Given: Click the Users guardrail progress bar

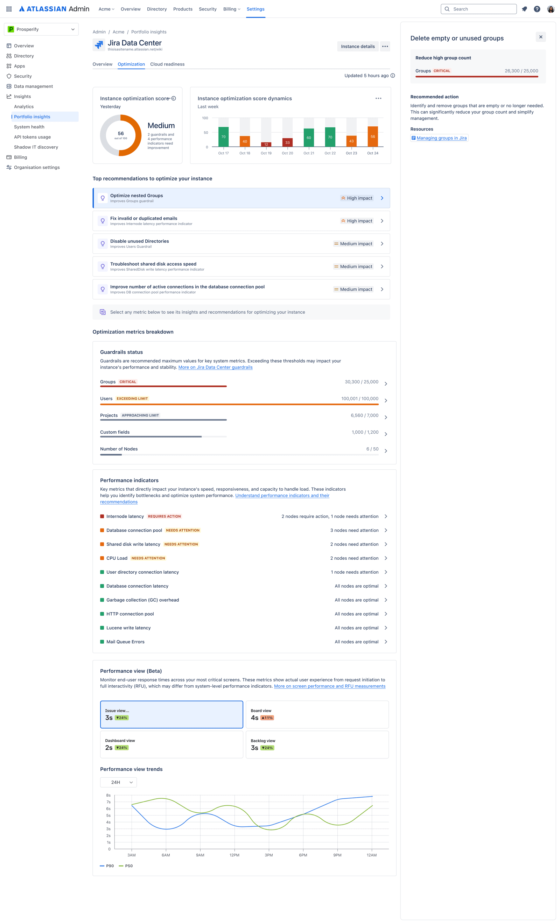Looking at the screenshot, I should click(x=239, y=404).
